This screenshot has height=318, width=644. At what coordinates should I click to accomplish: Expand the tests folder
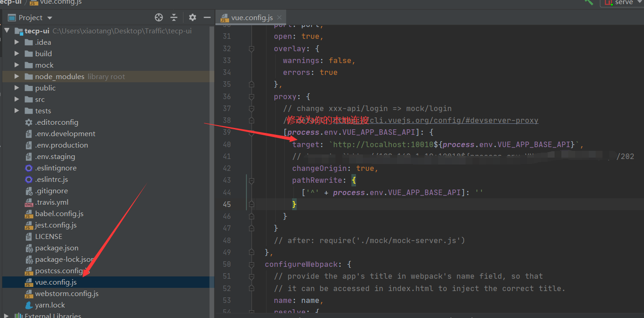[17, 111]
